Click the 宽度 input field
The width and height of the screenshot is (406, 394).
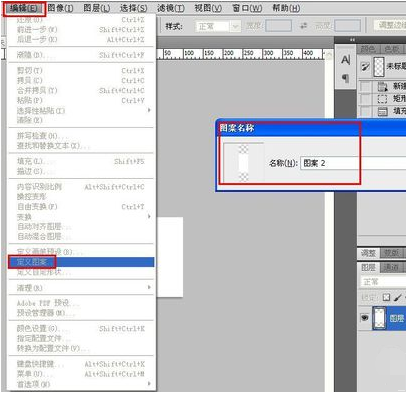279,26
